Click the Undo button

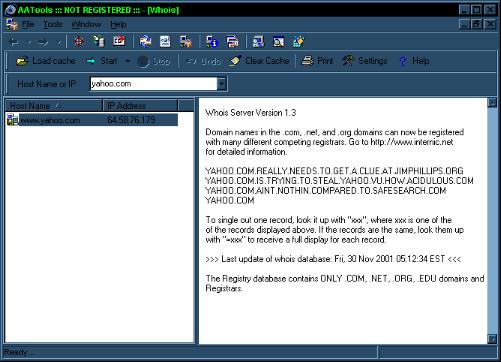pyautogui.click(x=203, y=61)
